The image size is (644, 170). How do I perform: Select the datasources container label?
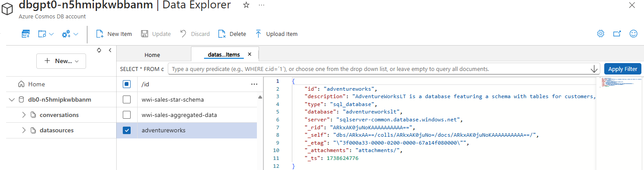56,130
